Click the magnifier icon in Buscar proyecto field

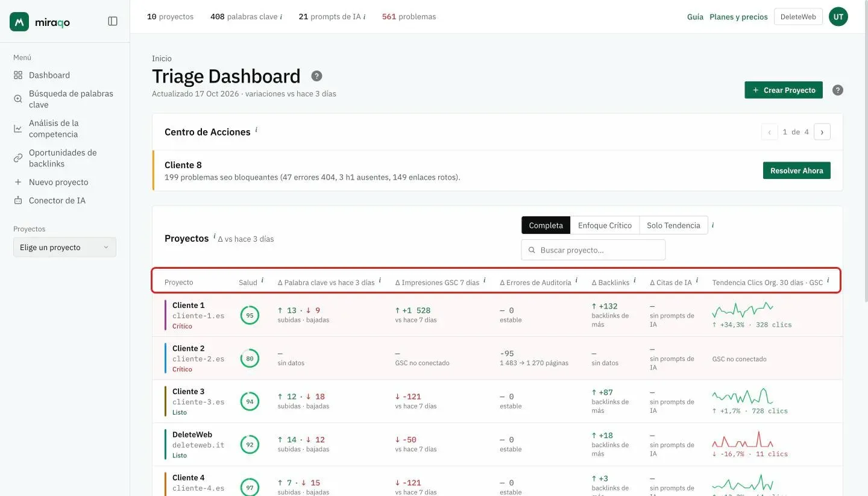click(x=532, y=250)
